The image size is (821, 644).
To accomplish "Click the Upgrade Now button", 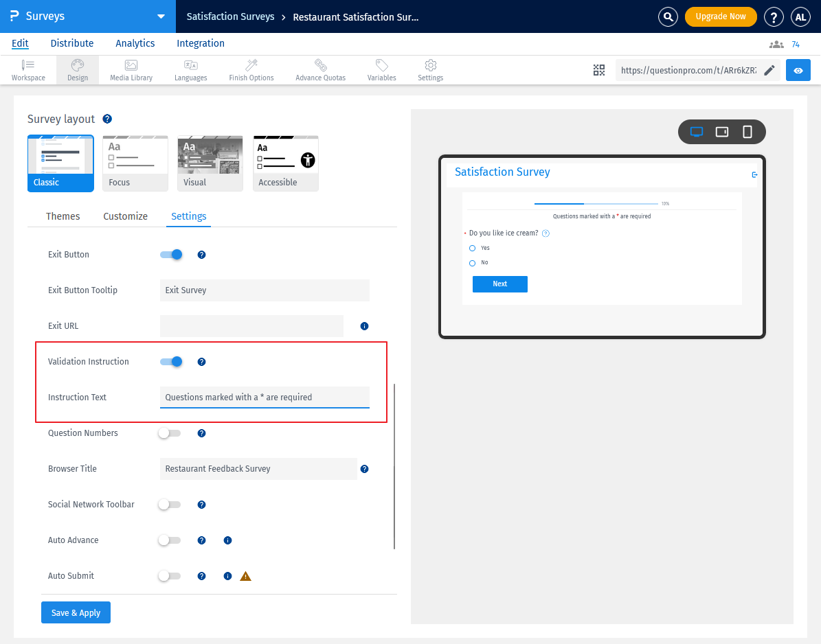I will (721, 16).
